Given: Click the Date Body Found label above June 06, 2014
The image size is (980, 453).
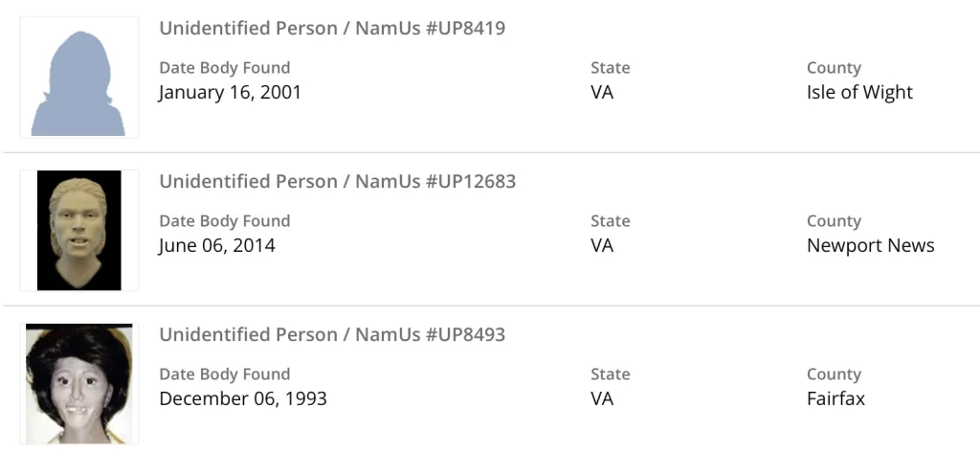Looking at the screenshot, I should pyautogui.click(x=224, y=221).
